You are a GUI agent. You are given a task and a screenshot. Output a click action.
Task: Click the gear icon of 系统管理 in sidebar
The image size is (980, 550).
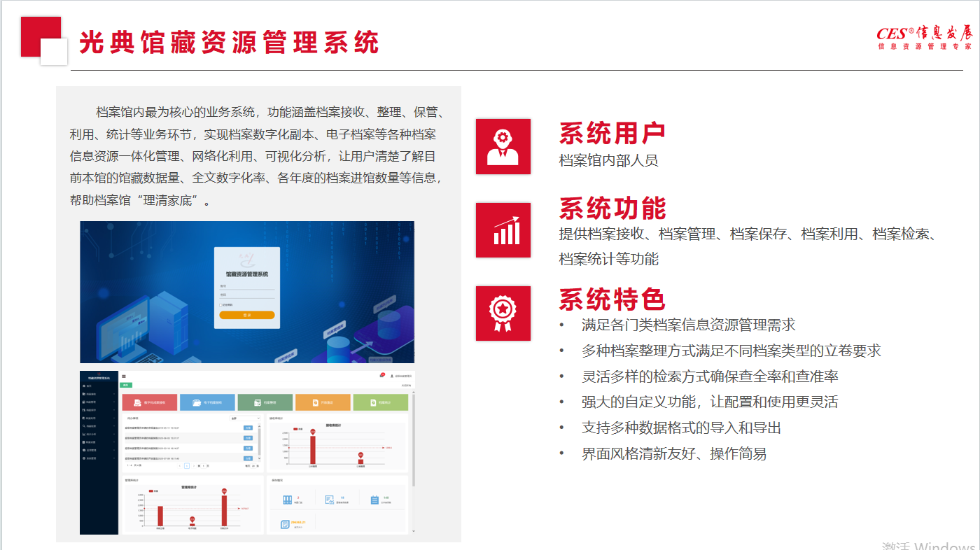point(84,458)
